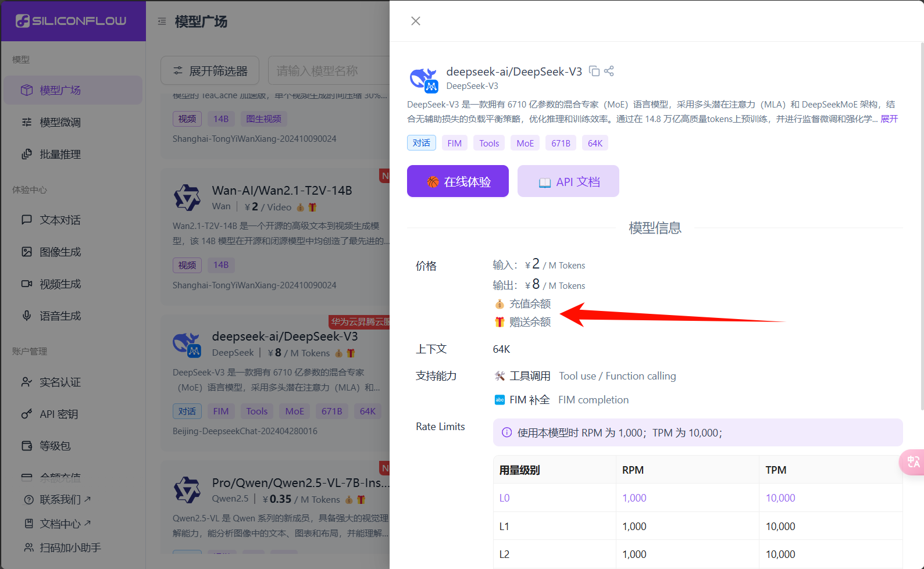Click the 工具调用 tools icon

500,376
